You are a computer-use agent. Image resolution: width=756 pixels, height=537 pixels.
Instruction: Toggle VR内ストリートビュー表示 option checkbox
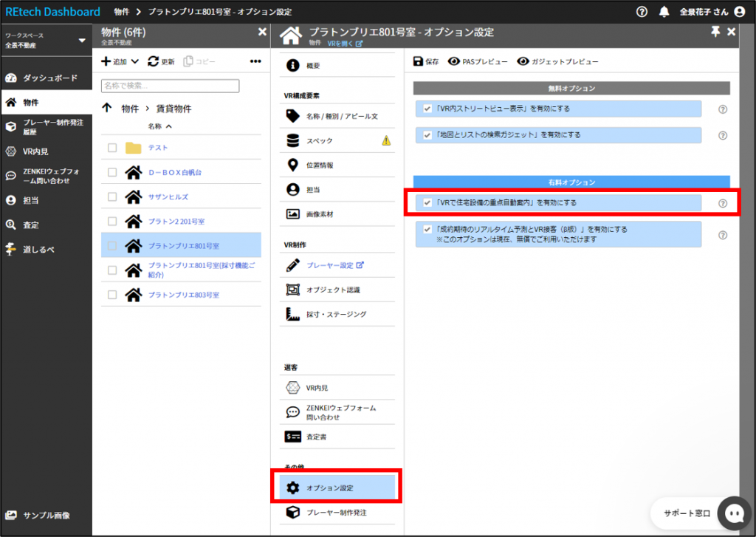pos(427,109)
